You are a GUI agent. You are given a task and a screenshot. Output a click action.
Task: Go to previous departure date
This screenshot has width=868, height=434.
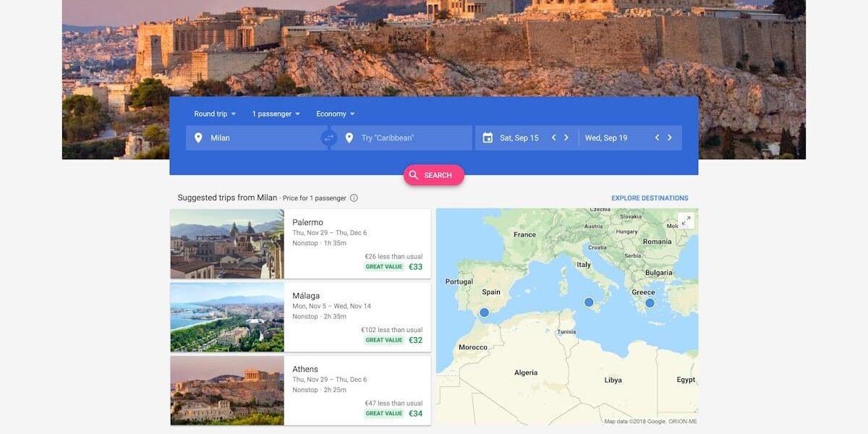[553, 137]
